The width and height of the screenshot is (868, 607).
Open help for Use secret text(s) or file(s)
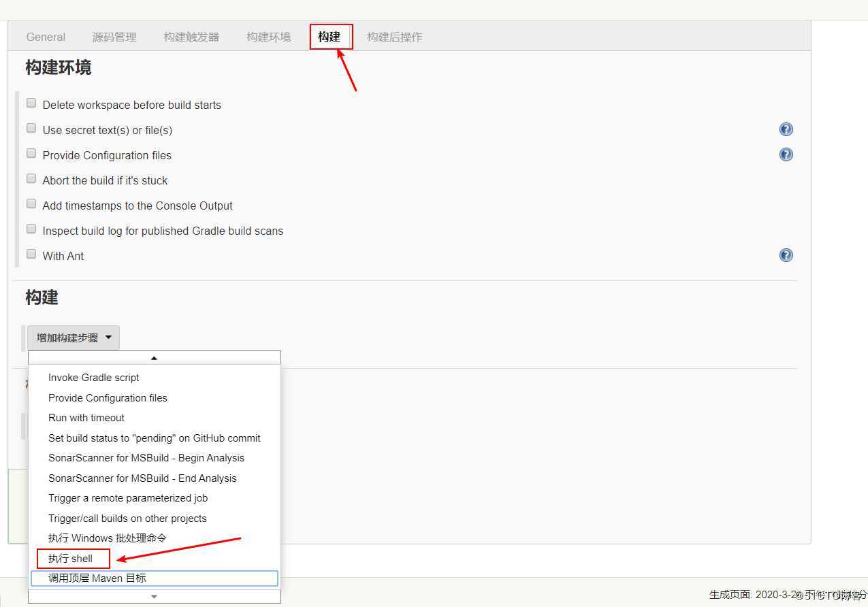tap(786, 129)
